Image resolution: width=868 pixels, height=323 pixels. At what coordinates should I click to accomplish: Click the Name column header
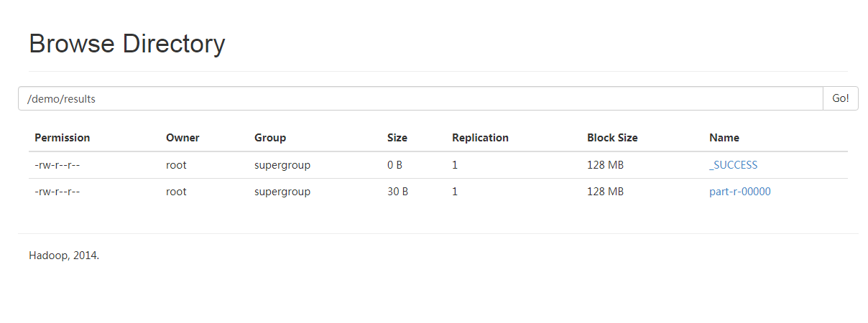click(724, 138)
